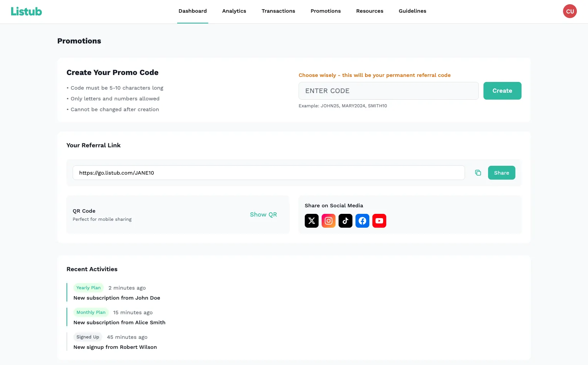Navigate to the Resources page
Image resolution: width=588 pixels, height=365 pixels.
pos(370,11)
